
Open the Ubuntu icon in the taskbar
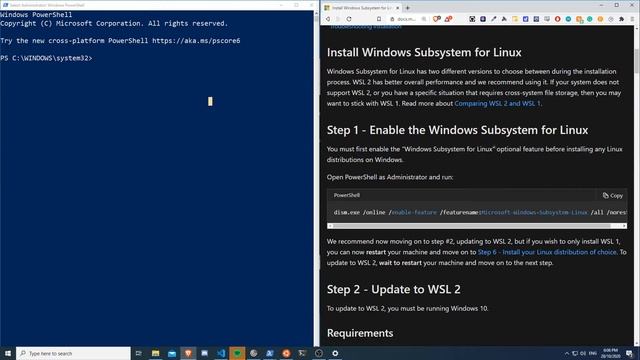point(286,353)
